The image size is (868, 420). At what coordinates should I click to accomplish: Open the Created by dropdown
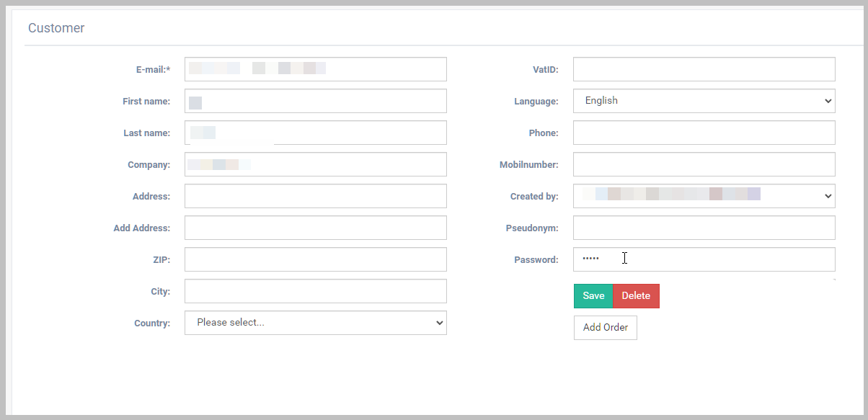(x=704, y=196)
